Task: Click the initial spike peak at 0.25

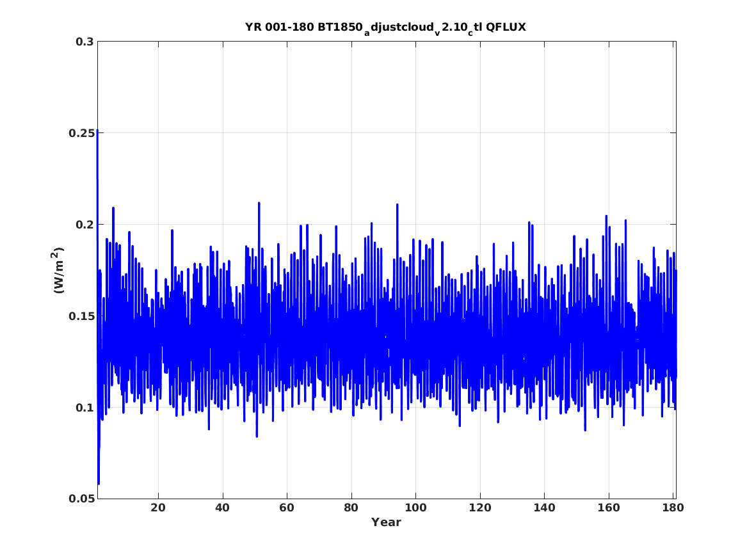Action: click(98, 131)
